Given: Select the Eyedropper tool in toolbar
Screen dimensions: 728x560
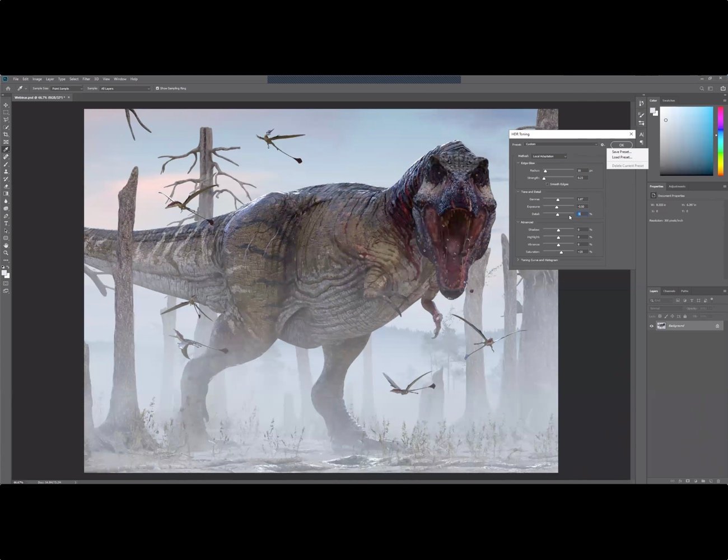Looking at the screenshot, I should pyautogui.click(x=6, y=150).
